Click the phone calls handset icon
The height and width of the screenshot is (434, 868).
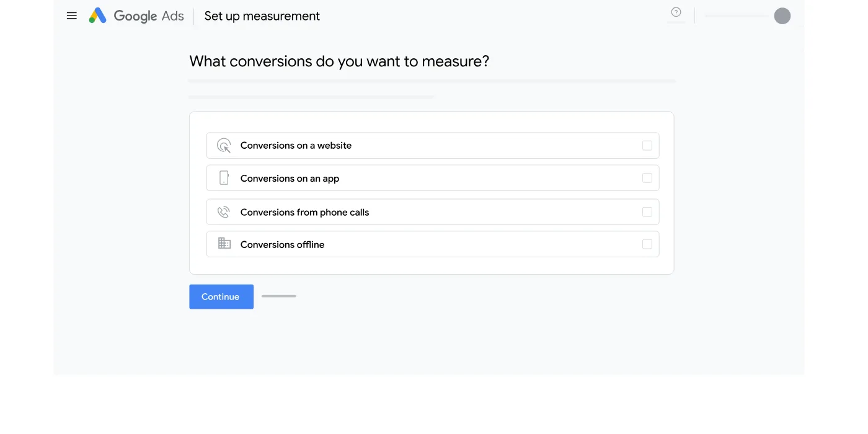[x=224, y=212]
